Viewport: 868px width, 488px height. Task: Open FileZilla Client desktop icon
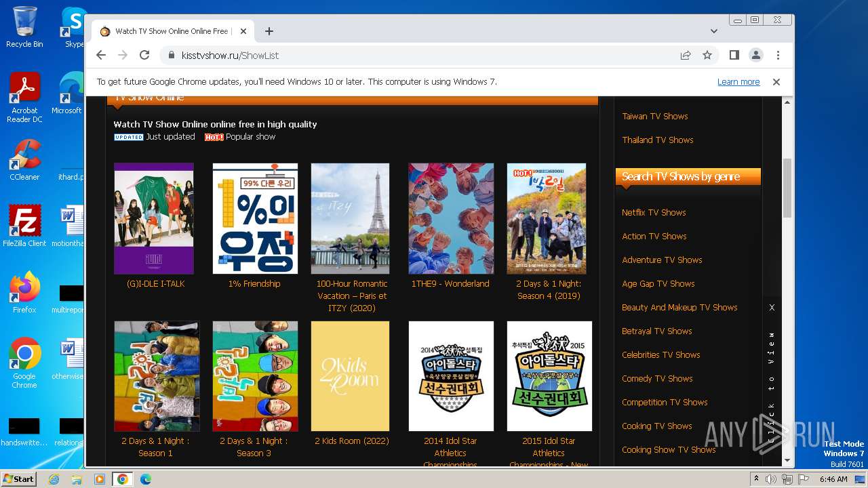click(24, 226)
